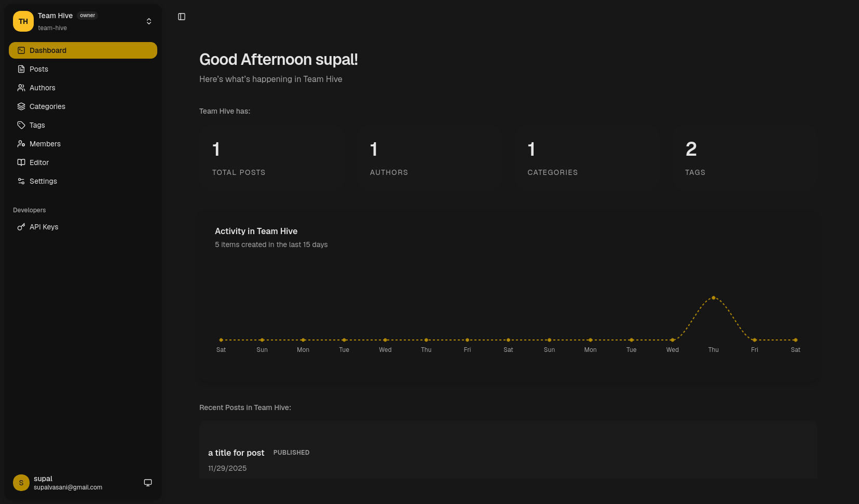Toggle the display theme icon near supal

point(147,482)
